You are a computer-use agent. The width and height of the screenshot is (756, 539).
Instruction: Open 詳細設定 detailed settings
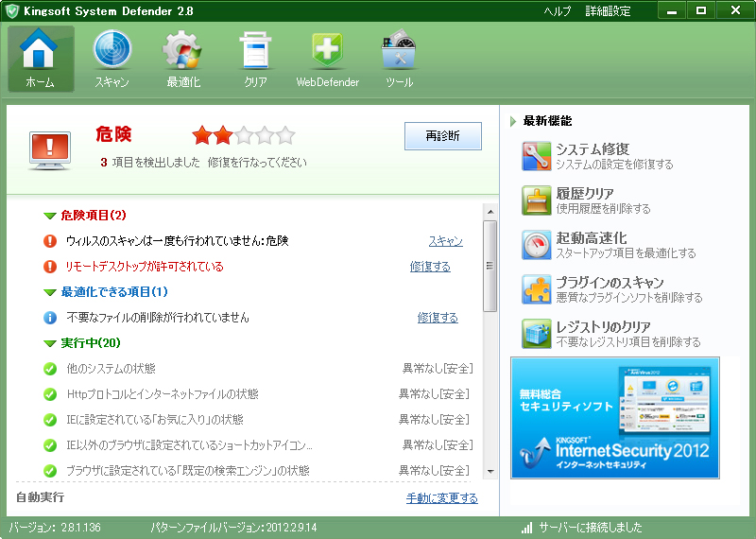pos(608,11)
